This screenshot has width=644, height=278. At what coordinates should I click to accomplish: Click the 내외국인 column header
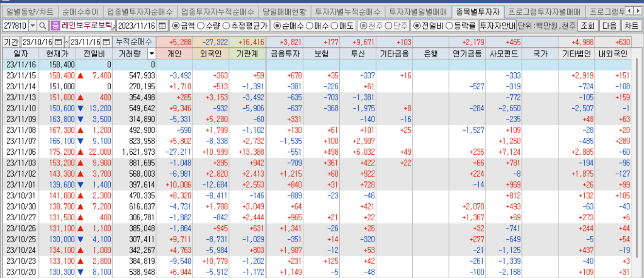[x=613, y=54]
